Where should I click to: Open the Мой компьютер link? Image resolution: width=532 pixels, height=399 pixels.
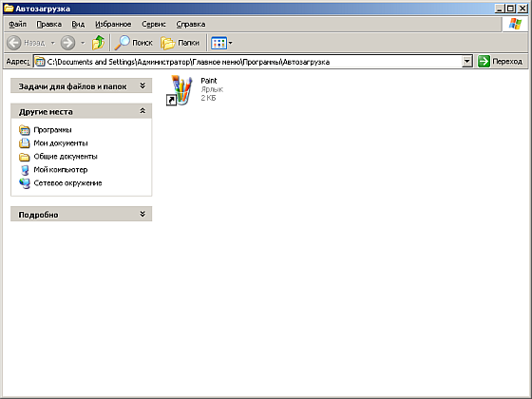tap(61, 170)
